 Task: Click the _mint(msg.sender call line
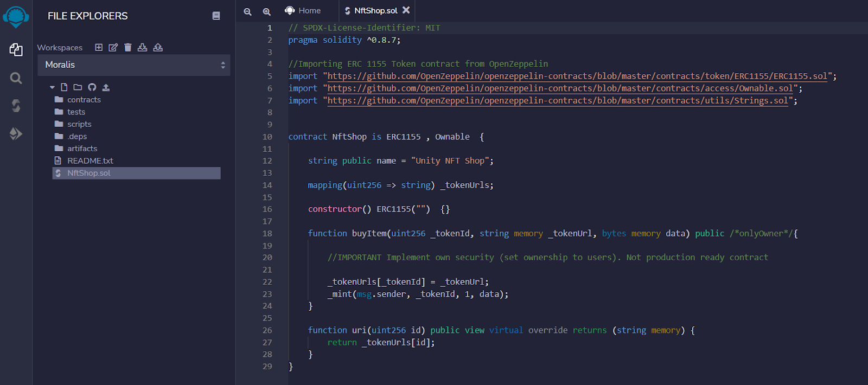pos(418,294)
